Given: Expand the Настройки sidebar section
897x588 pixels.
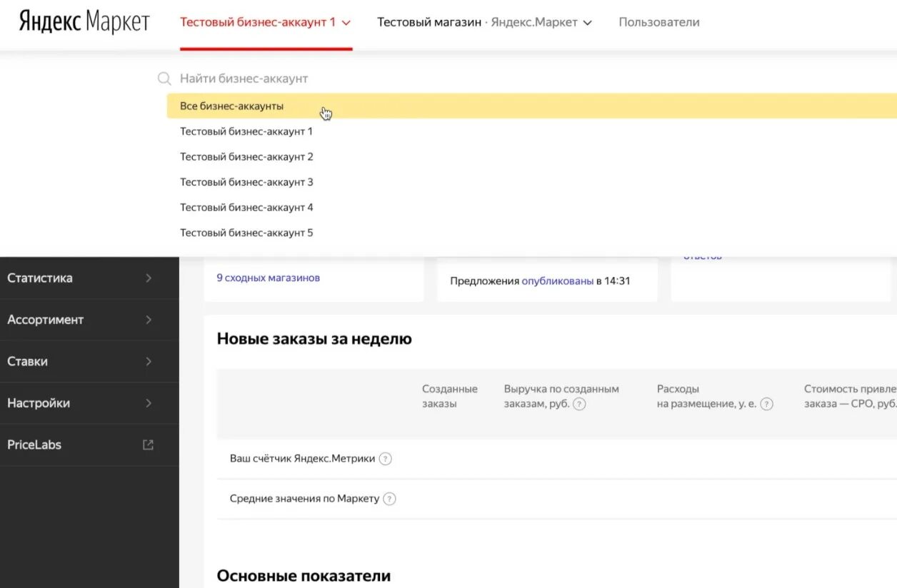Looking at the screenshot, I should coord(89,403).
